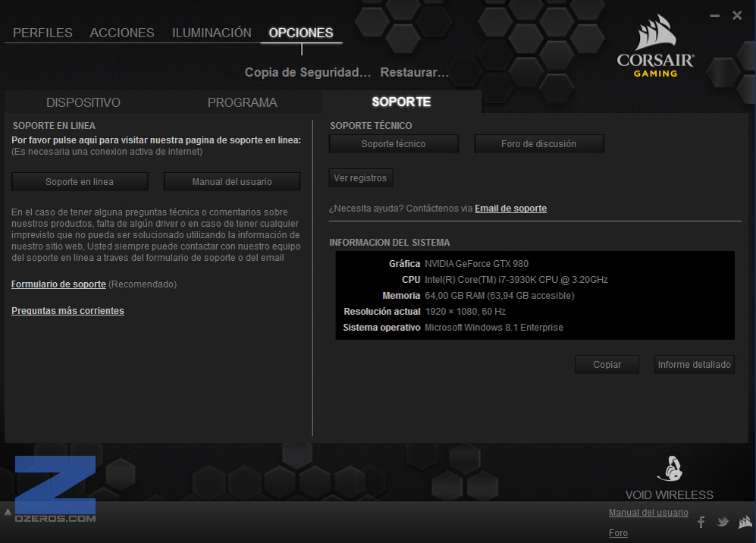Open the Foro de discusión button
This screenshot has width=756, height=543.
538,143
